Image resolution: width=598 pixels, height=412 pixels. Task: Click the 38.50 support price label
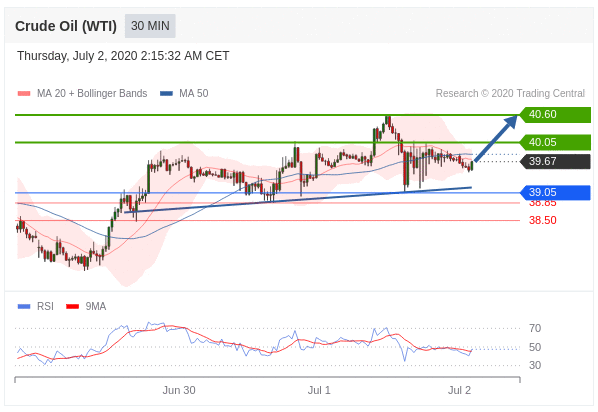tap(542, 220)
